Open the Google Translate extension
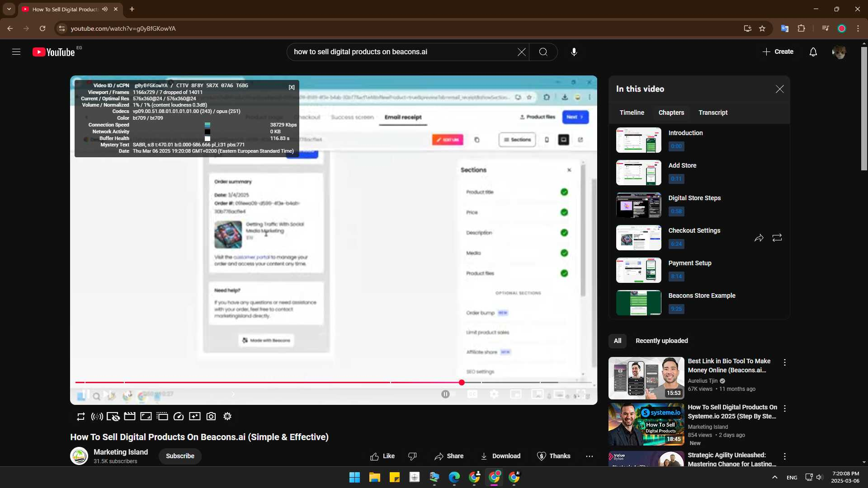The image size is (868, 488). tap(784, 28)
